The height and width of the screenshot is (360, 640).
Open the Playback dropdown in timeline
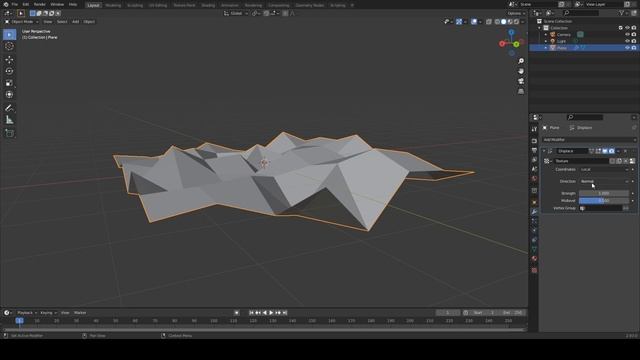27,313
